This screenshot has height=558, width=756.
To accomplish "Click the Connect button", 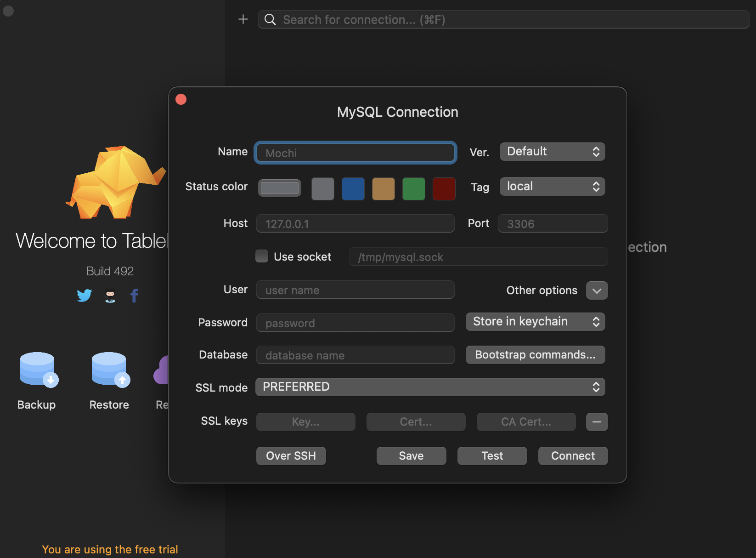I will [x=573, y=456].
